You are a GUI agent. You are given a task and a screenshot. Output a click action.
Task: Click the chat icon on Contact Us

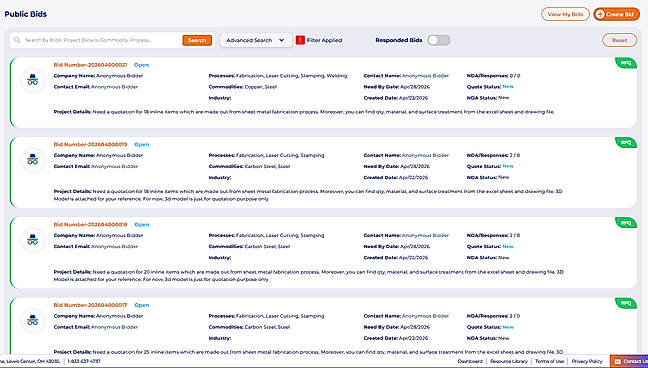click(618, 361)
